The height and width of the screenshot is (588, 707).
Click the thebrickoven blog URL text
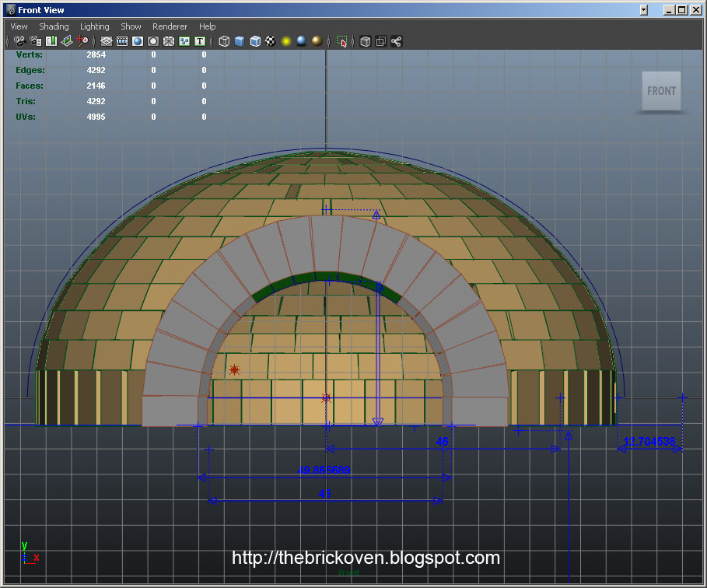coord(366,558)
